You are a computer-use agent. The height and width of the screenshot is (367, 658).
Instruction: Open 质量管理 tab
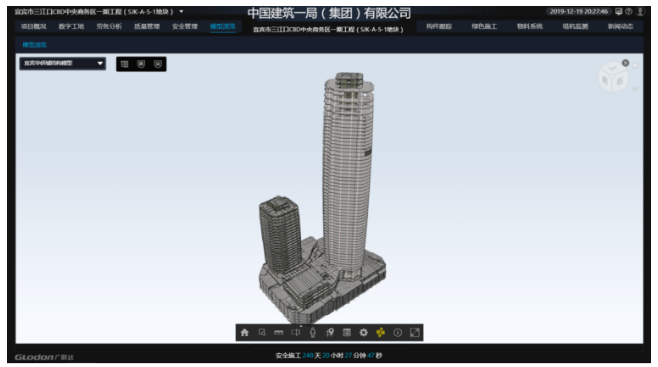point(147,26)
